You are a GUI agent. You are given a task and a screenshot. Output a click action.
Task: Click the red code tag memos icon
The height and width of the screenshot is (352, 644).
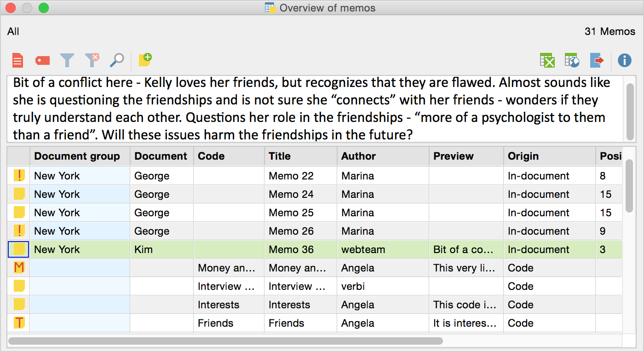point(42,60)
